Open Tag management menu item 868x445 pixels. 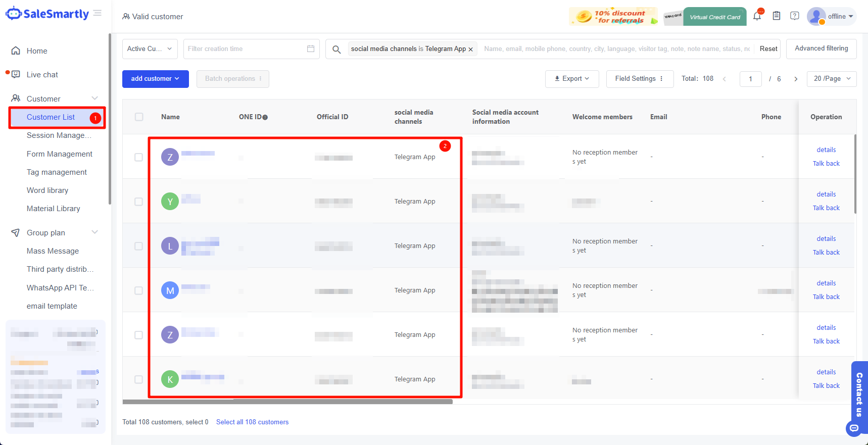click(x=57, y=172)
